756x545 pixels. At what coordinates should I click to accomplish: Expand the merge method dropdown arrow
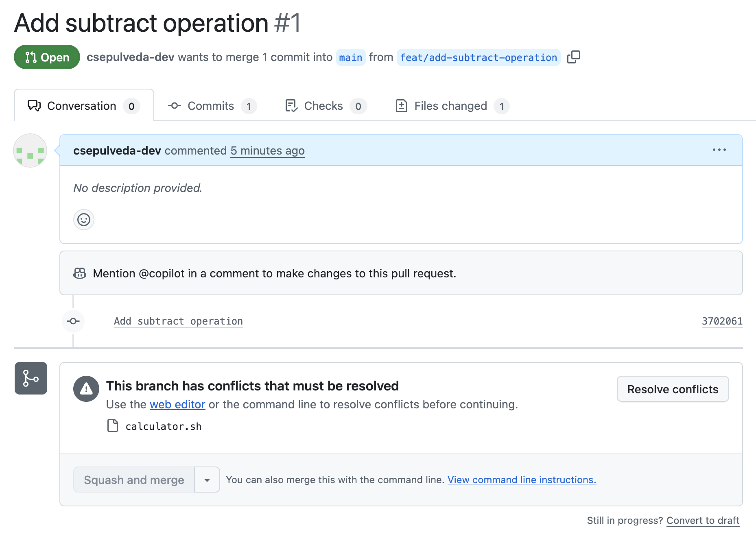point(207,480)
